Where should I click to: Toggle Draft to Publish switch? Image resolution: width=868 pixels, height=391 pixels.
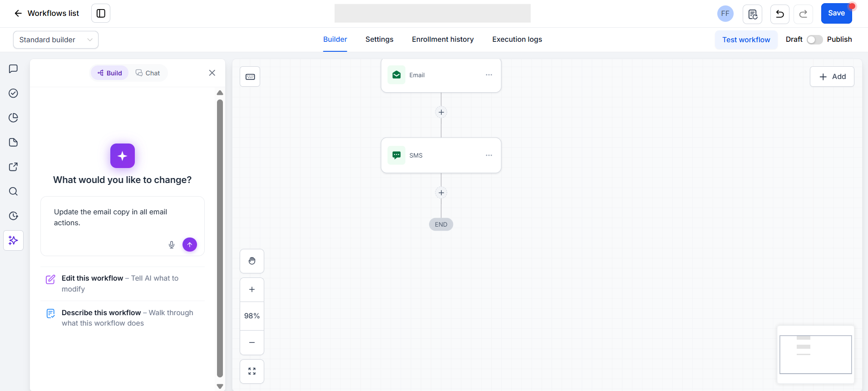pyautogui.click(x=814, y=40)
